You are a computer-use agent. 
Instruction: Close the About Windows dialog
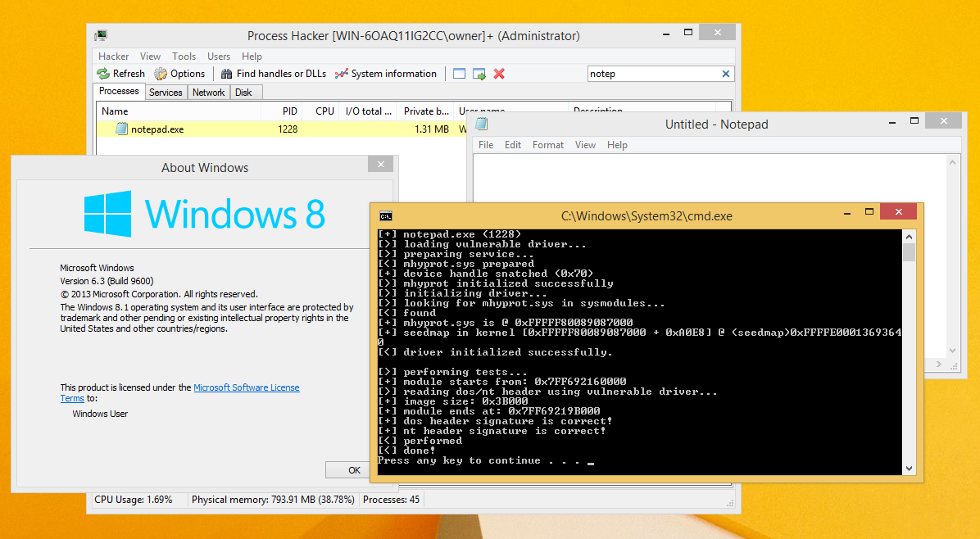[381, 165]
